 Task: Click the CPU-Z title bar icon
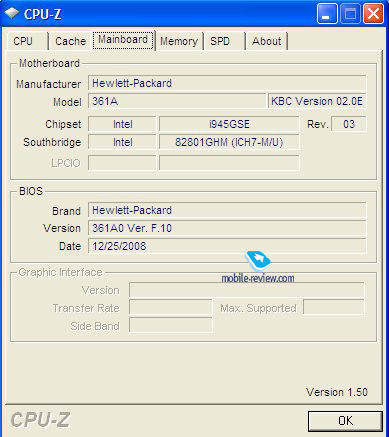[12, 14]
